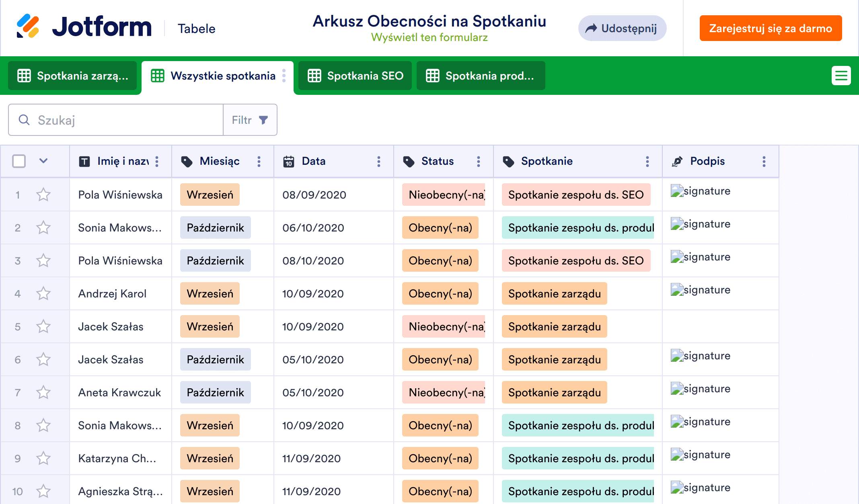Open Spotkanie column three-dot menu
This screenshot has width=859, height=504.
click(647, 162)
